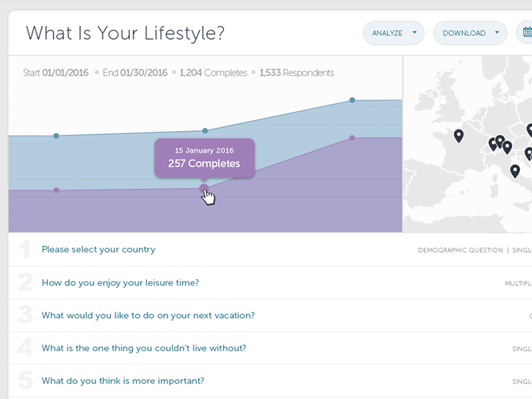Click the rightmost purple completes data point
The image size is (532, 399).
352,138
